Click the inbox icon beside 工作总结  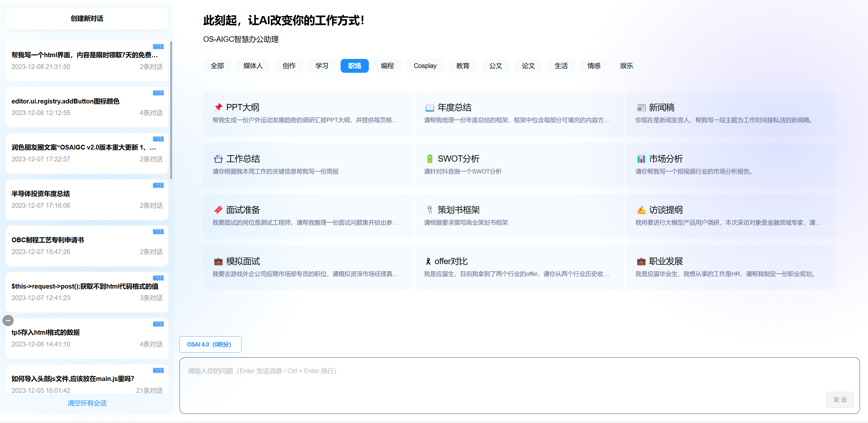click(218, 159)
